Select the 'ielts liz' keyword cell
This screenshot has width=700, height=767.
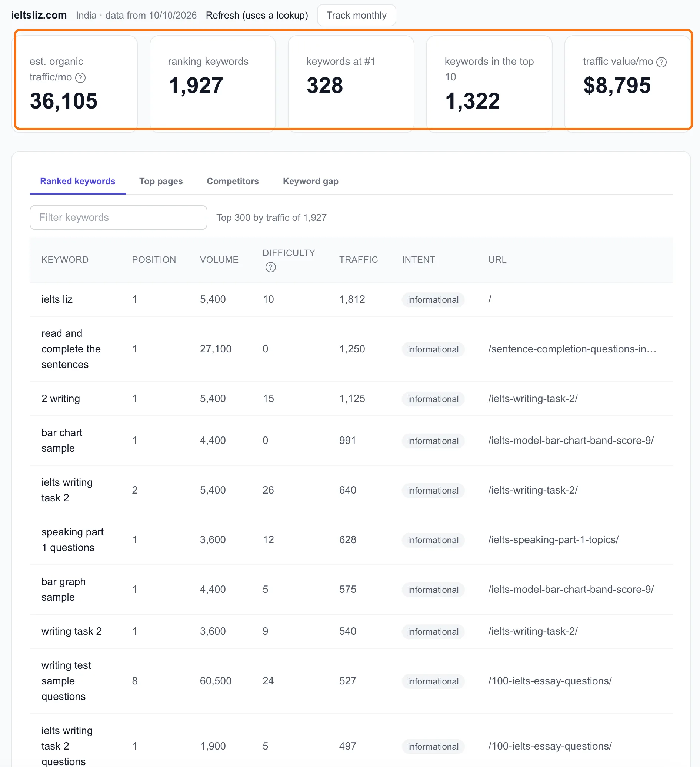click(57, 299)
